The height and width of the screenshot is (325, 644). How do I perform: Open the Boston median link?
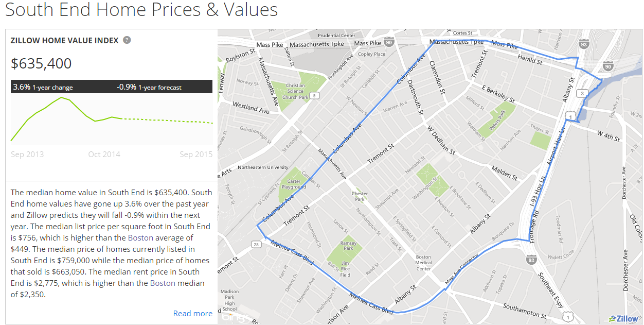pyautogui.click(x=163, y=283)
